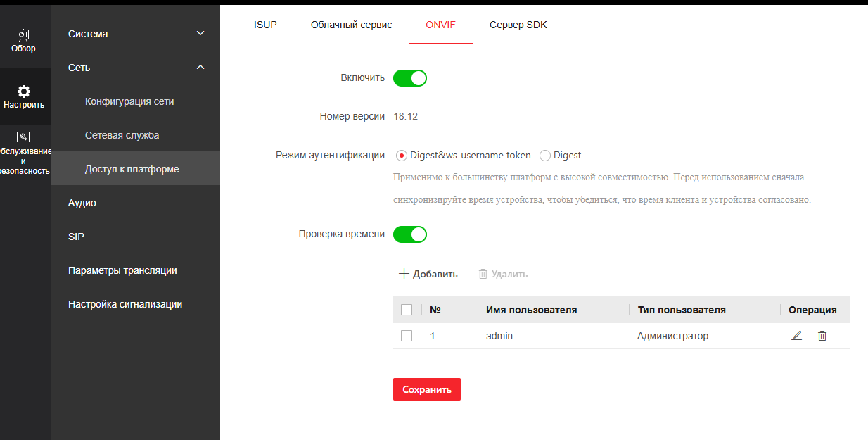
Task: Go to the Сервер SDK tab
Action: [518, 25]
